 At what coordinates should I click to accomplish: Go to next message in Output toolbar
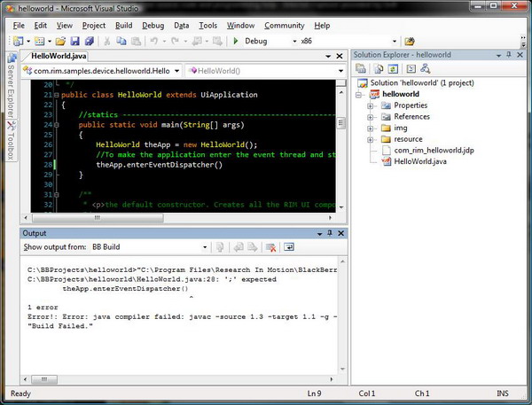point(253,247)
